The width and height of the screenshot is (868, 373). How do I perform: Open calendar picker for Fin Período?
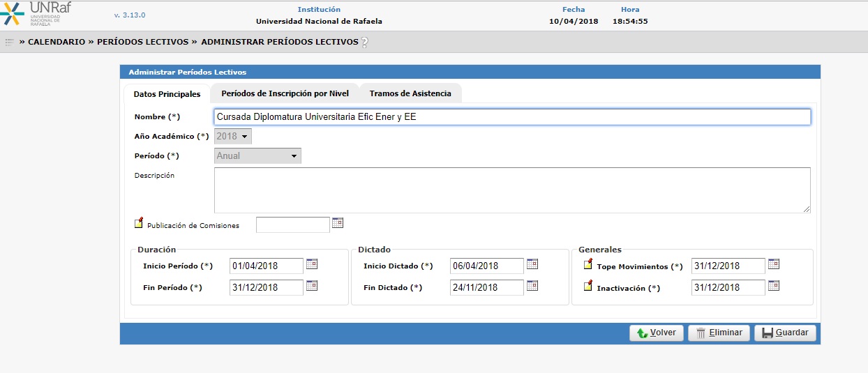coord(312,286)
